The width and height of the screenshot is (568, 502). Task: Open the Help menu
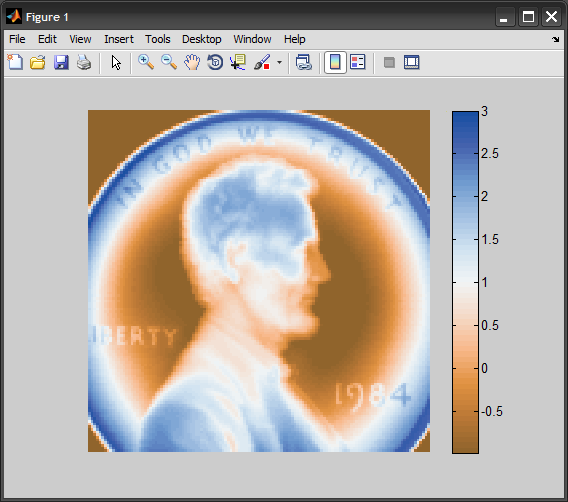(x=295, y=39)
